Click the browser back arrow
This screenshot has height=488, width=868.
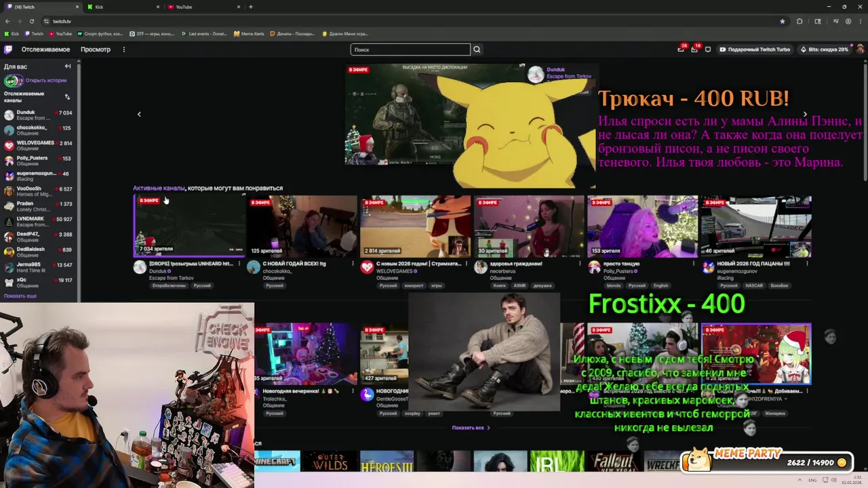tap(7, 21)
